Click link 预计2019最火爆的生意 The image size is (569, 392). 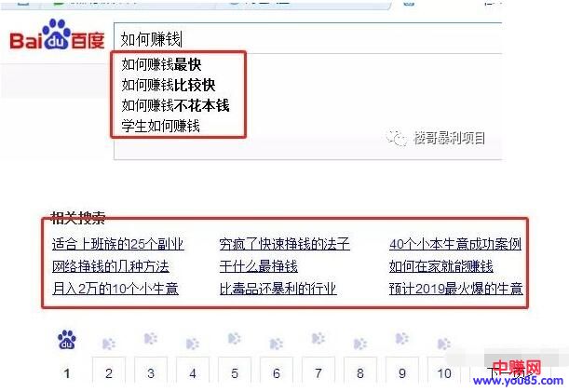(x=455, y=289)
